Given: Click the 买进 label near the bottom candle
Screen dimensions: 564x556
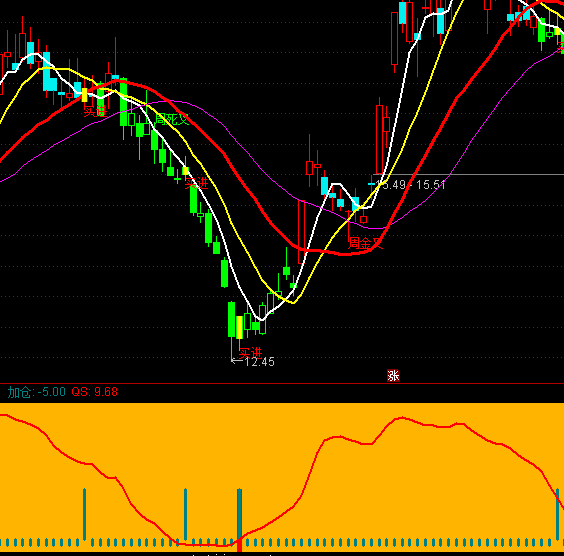Looking at the screenshot, I should [250, 353].
